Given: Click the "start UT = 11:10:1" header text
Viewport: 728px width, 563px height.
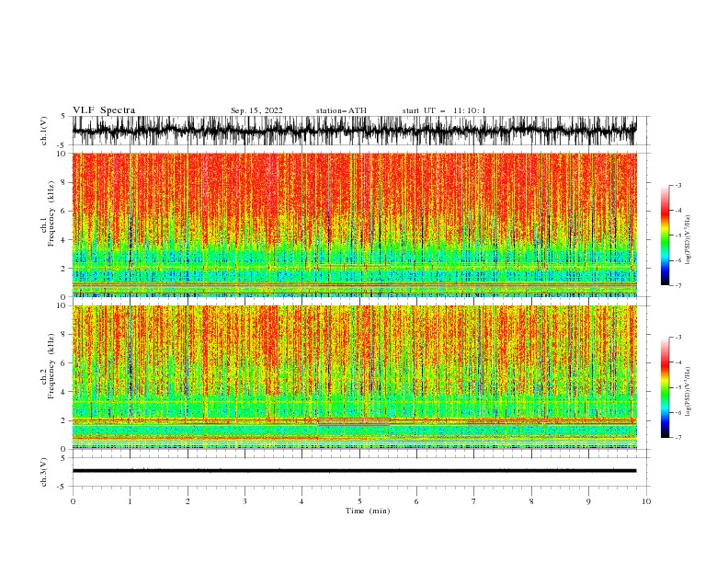Looking at the screenshot, I should click(444, 110).
